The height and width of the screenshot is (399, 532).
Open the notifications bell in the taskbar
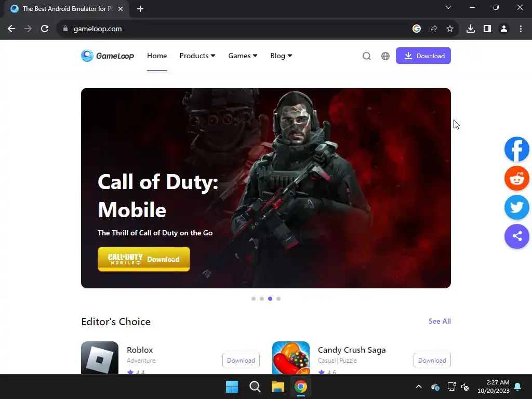(x=518, y=387)
